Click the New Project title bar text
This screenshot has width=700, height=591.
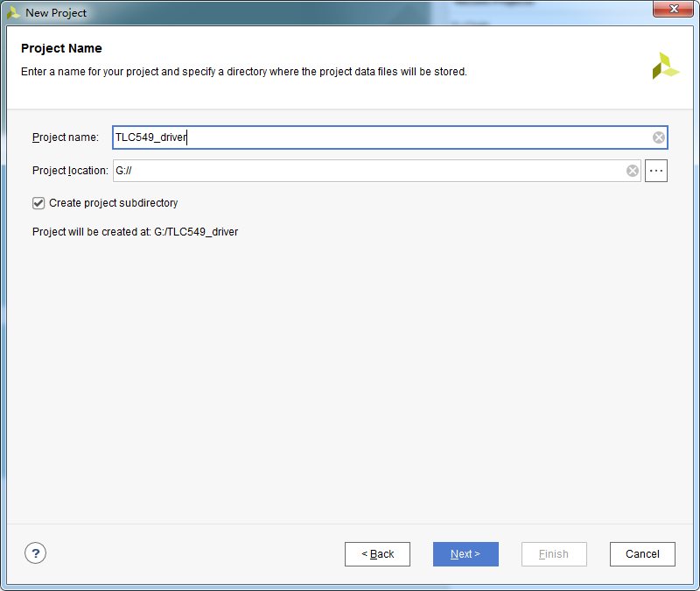click(x=56, y=13)
